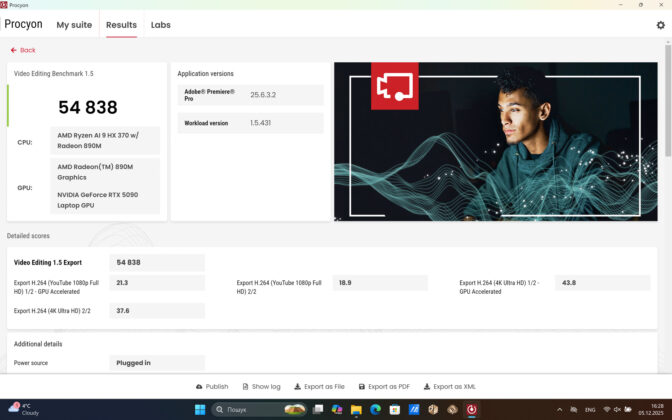Open File Explorer from the taskbar
This screenshot has width=672, height=420.
[356, 410]
